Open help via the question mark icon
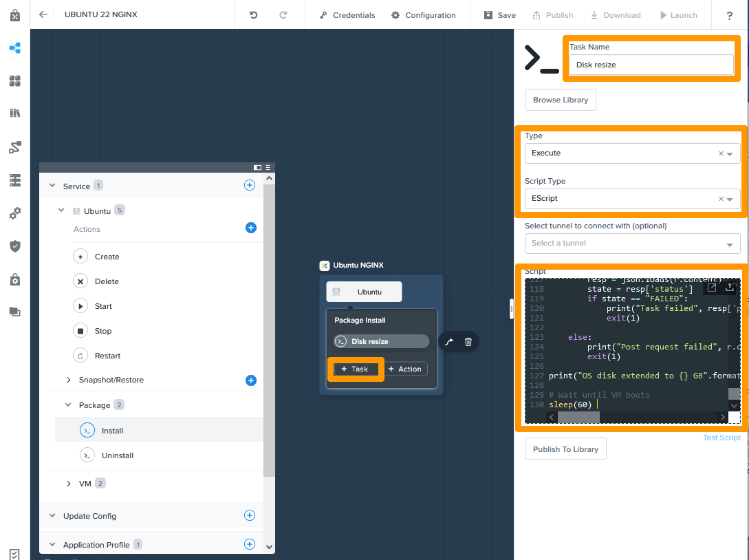The height and width of the screenshot is (560, 749). [x=729, y=15]
